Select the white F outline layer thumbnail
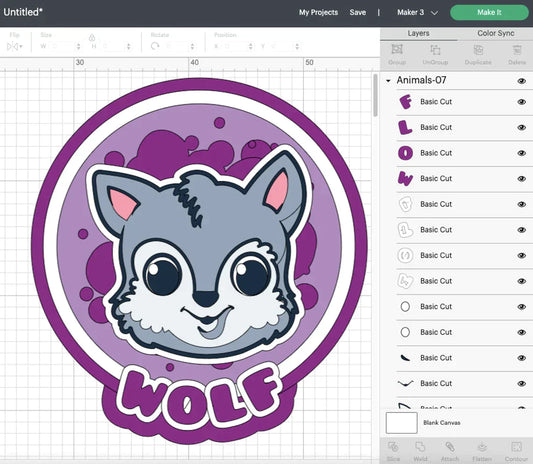The image size is (533, 464). pos(405,204)
